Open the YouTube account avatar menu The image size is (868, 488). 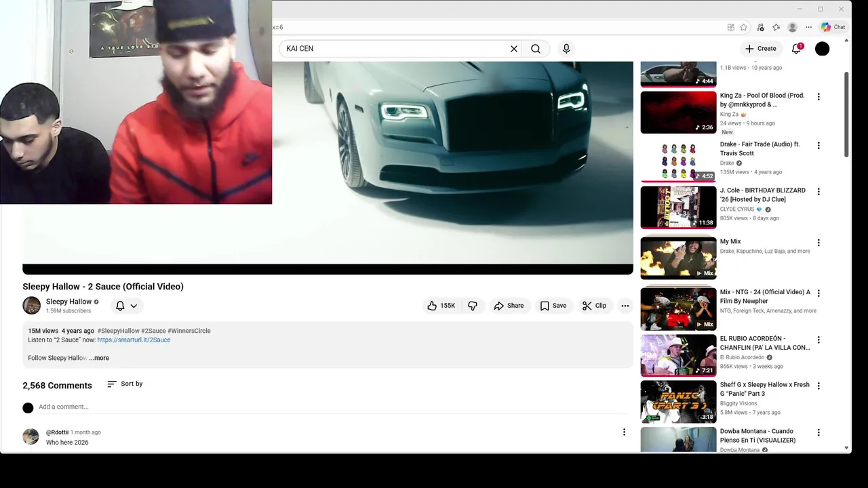(822, 49)
